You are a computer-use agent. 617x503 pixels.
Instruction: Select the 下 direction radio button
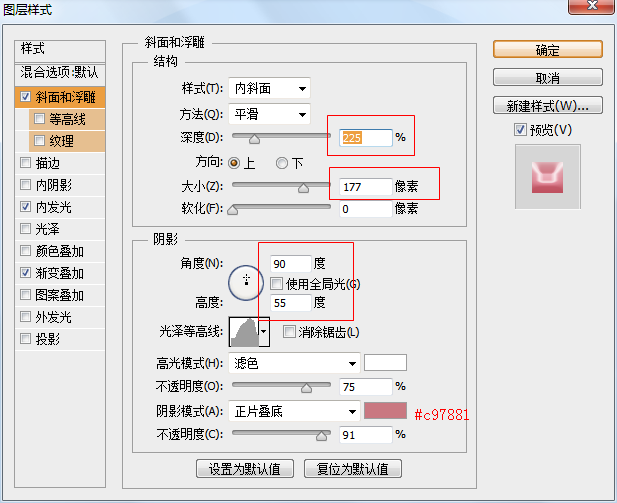pos(282,163)
